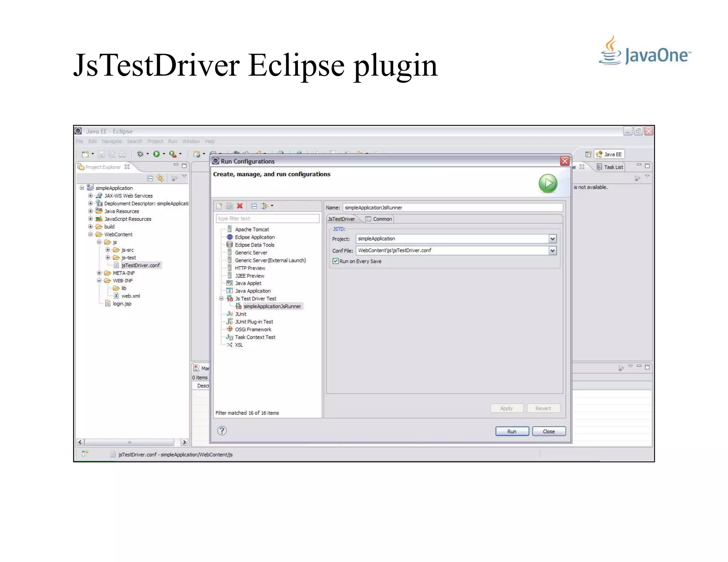Image resolution: width=728 pixels, height=562 pixels.
Task: Click the Run button in dialog
Action: pos(512,431)
